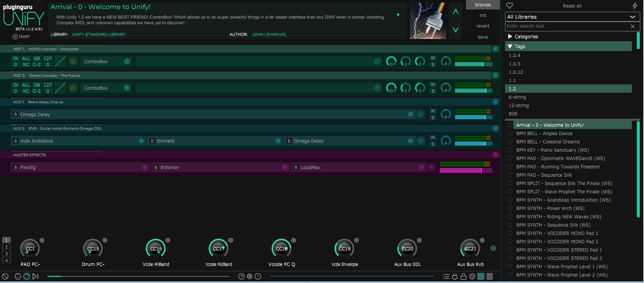Toggle bypass B on mda Ambience

(16, 141)
